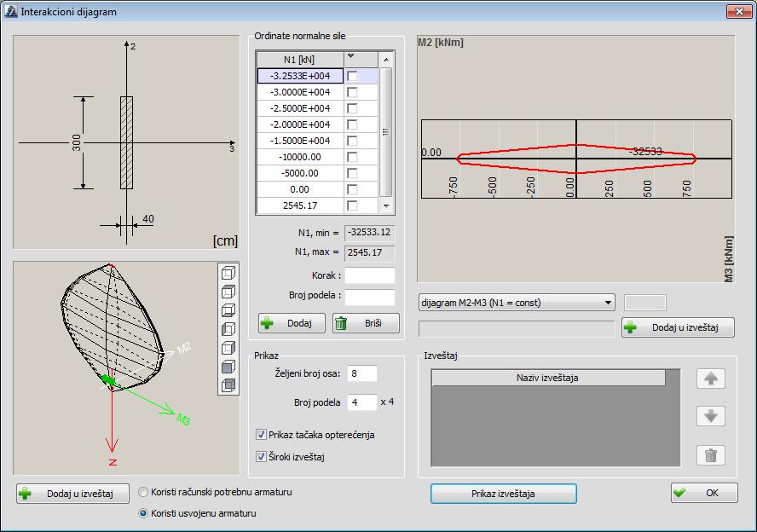Click the long empty field under diagram dropdown
Screen dimensions: 757x532
coord(517,328)
